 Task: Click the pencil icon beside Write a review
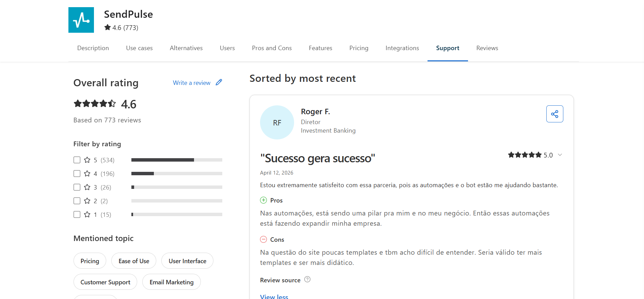(219, 82)
